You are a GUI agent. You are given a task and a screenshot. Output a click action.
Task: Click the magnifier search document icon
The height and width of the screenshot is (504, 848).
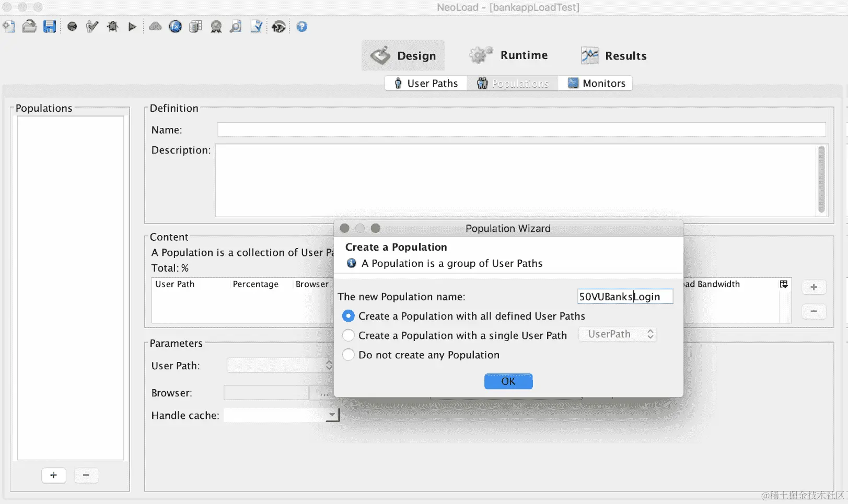236,27
